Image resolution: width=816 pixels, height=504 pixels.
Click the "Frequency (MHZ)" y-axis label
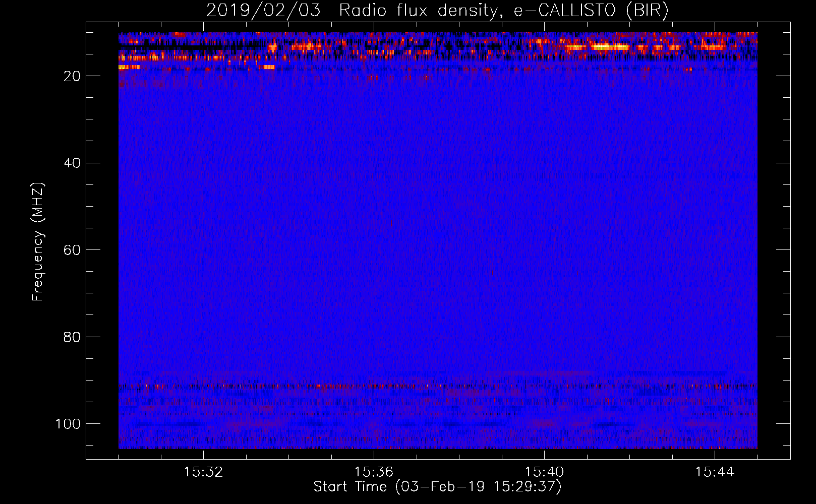point(38,242)
